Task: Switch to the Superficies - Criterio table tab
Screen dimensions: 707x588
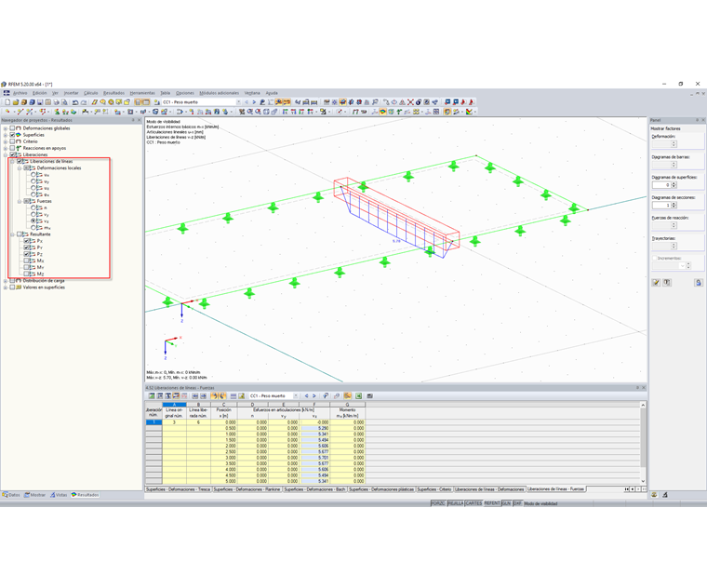Action: coord(434,489)
